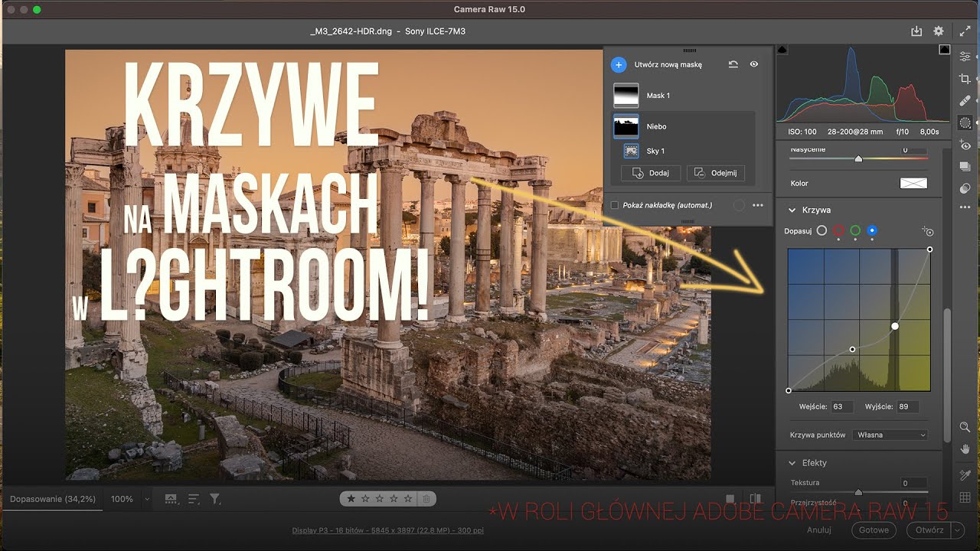Open more image settings ellipsis in toolbar
This screenshot has width=980, height=551.
tap(965, 207)
